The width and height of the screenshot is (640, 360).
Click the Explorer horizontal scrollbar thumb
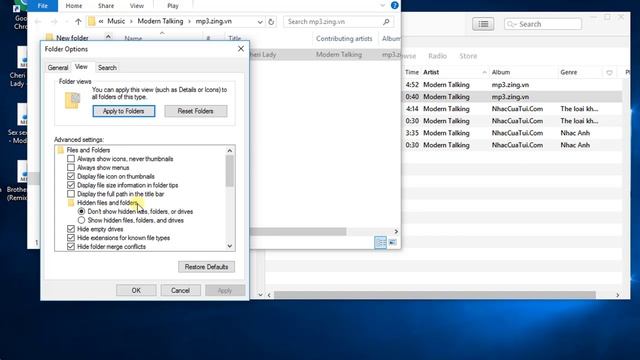tap(298, 231)
